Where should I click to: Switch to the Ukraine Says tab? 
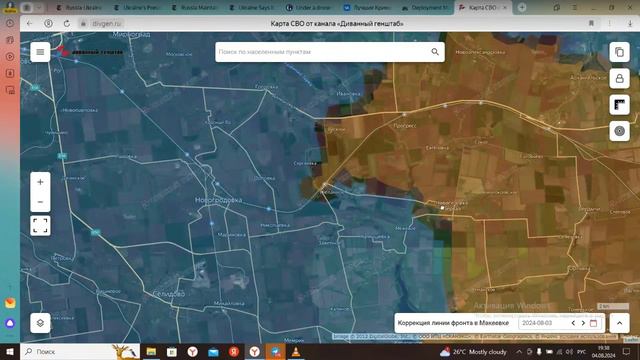pyautogui.click(x=253, y=7)
